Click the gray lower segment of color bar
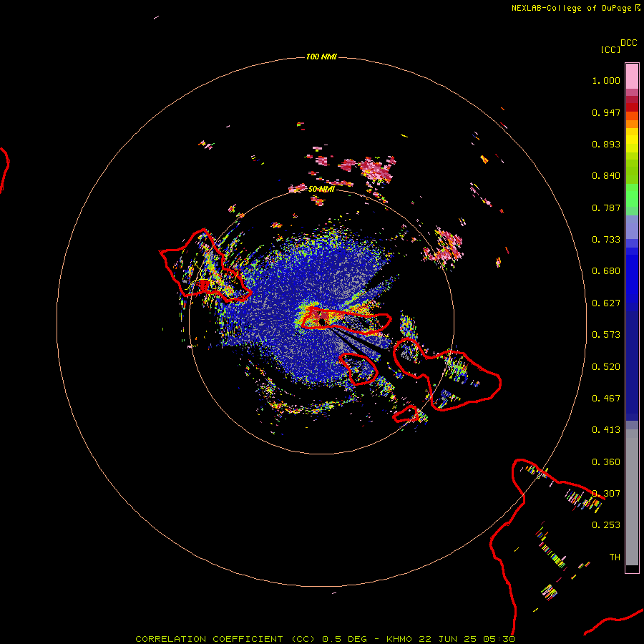644x644 pixels. (632, 497)
